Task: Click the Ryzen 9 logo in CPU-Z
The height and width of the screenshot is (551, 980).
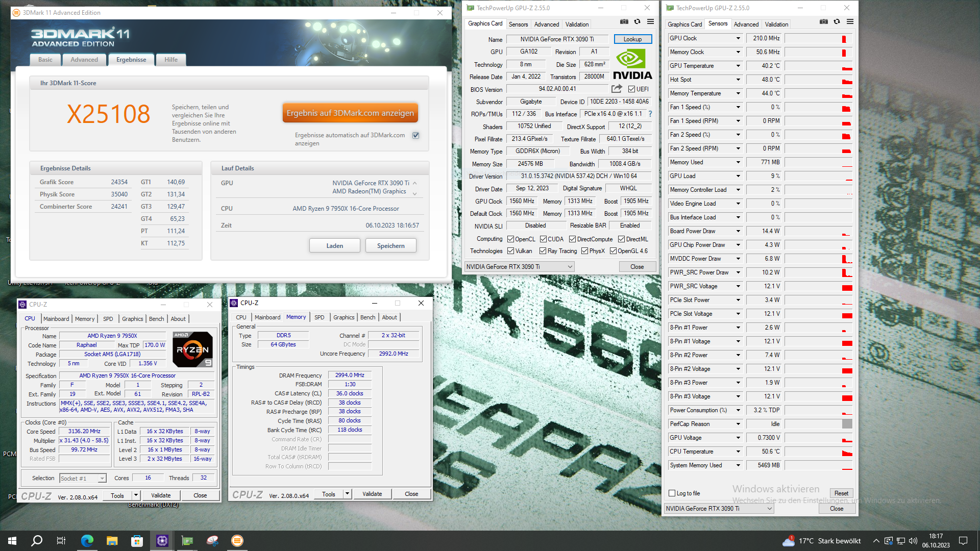Action: point(192,349)
